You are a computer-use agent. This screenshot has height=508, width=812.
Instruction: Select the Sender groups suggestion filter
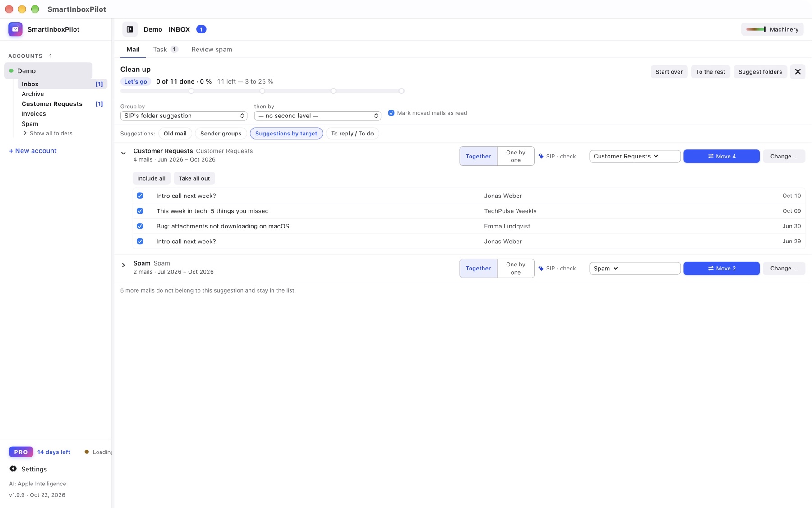coord(221,134)
